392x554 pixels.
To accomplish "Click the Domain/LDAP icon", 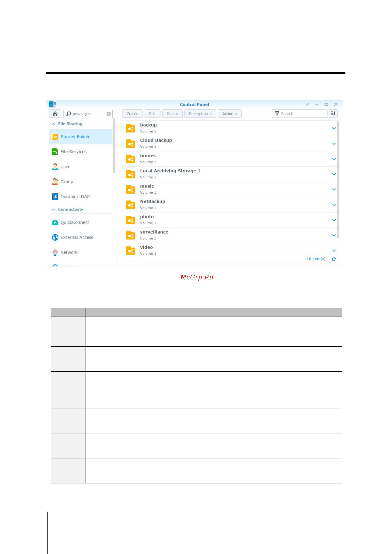I will point(55,197).
